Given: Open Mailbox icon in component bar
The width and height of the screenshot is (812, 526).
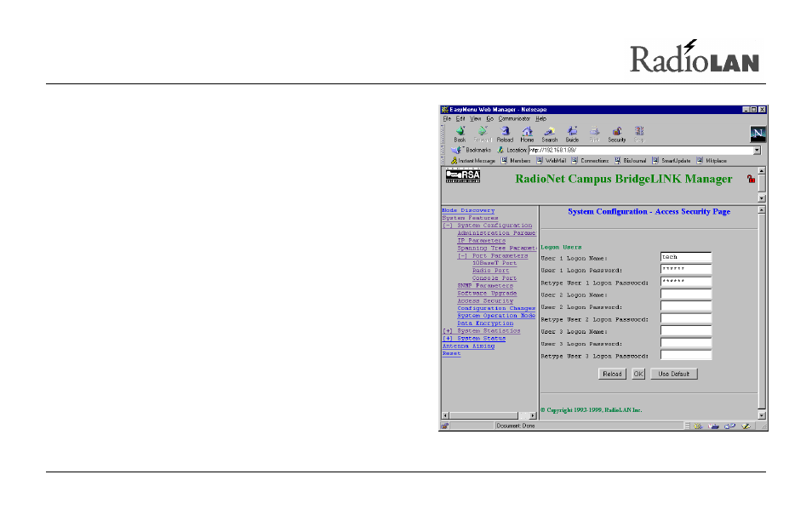Looking at the screenshot, I should pos(713,426).
